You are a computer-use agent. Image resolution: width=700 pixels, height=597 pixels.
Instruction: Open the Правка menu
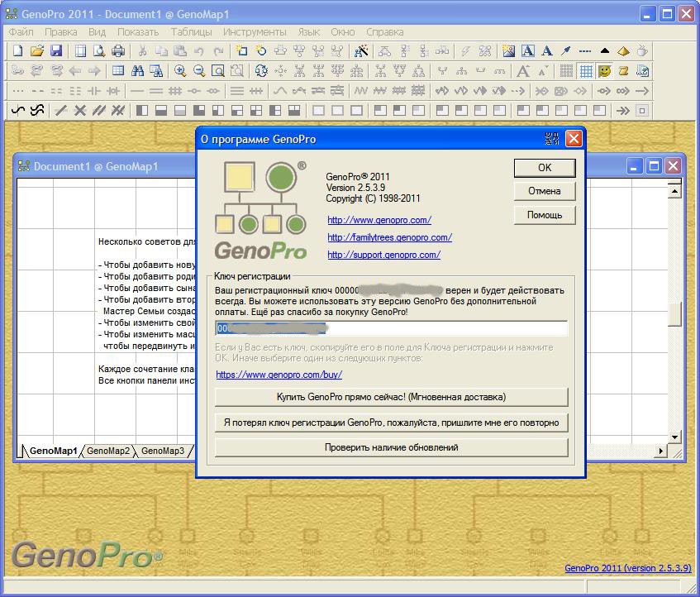point(60,32)
